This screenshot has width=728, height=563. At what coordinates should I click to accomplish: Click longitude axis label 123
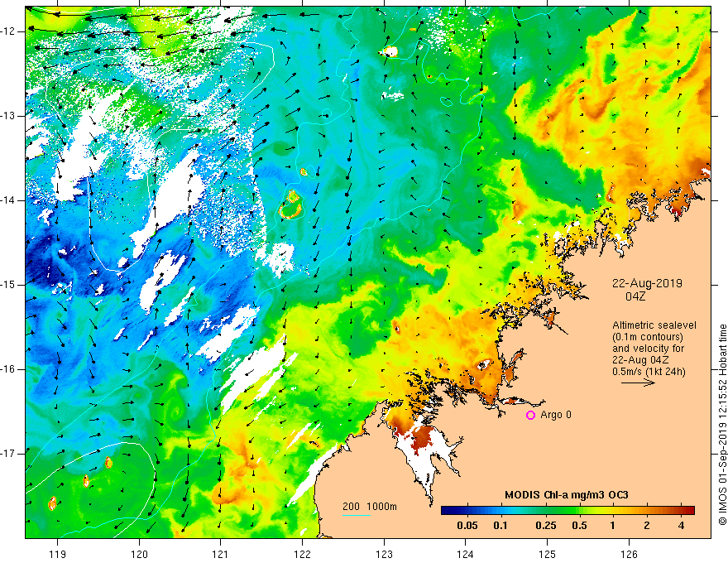click(384, 554)
